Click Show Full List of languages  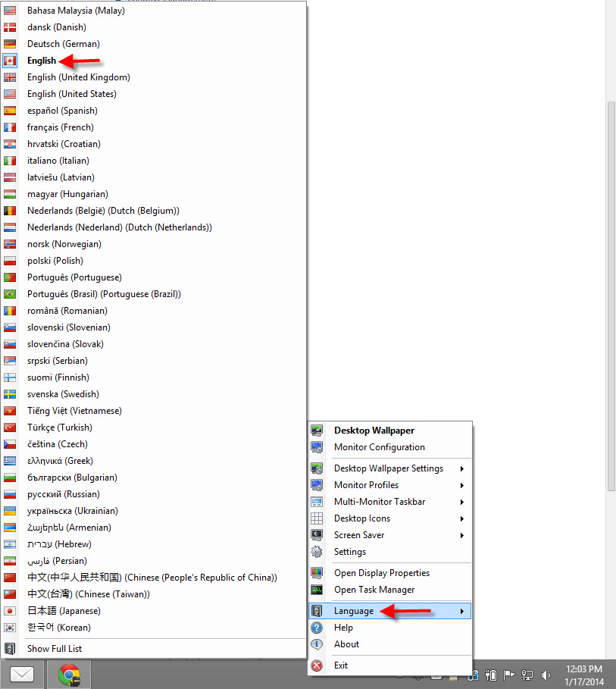pyautogui.click(x=55, y=649)
